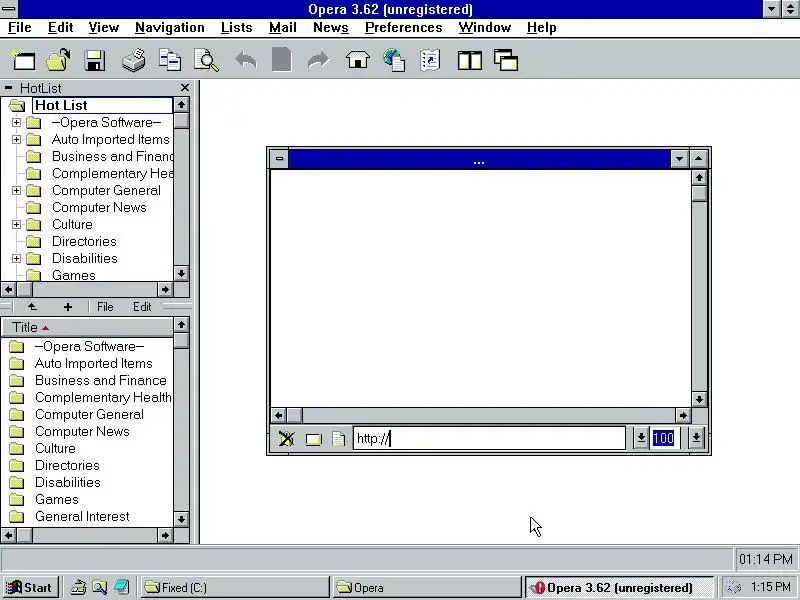Expand the Disabilities tree node

(16, 258)
